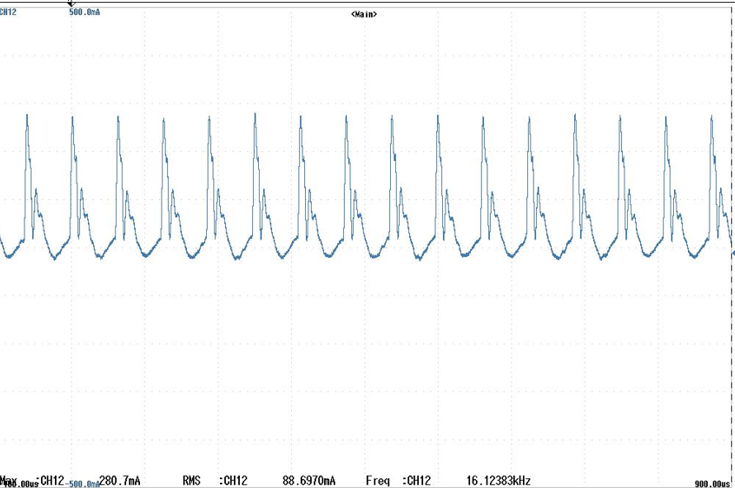735x488 pixels.
Task: Click the 900.00us time axis end value
Action: click(x=712, y=484)
